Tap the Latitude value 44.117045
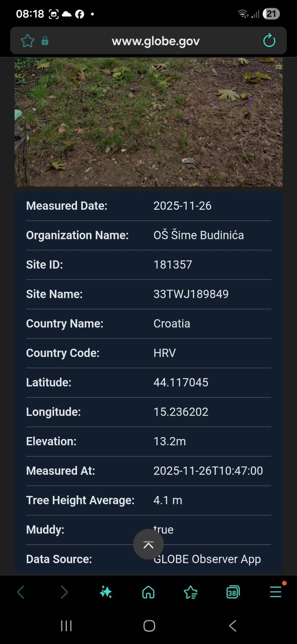This screenshot has width=297, height=644. (181, 382)
